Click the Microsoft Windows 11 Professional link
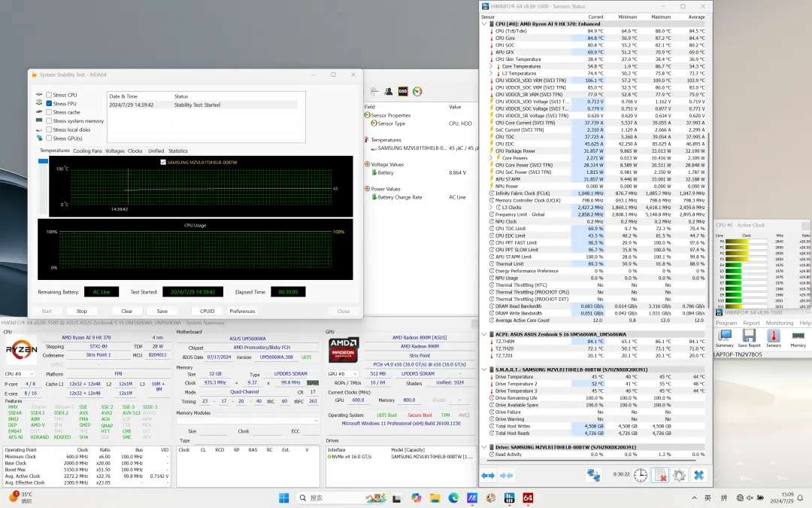Screen dimensions: 812x508 click(401, 424)
